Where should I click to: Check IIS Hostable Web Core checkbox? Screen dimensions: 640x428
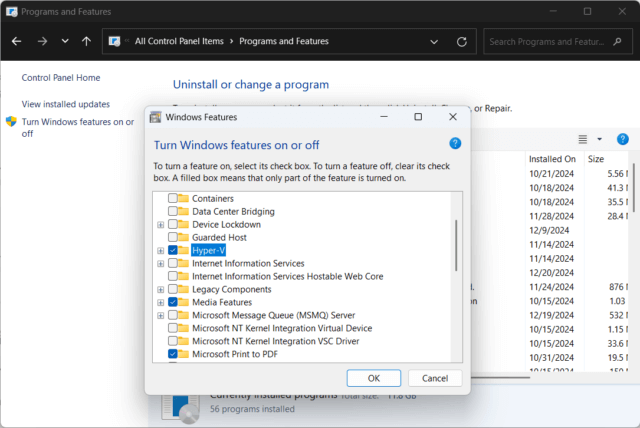(173, 276)
